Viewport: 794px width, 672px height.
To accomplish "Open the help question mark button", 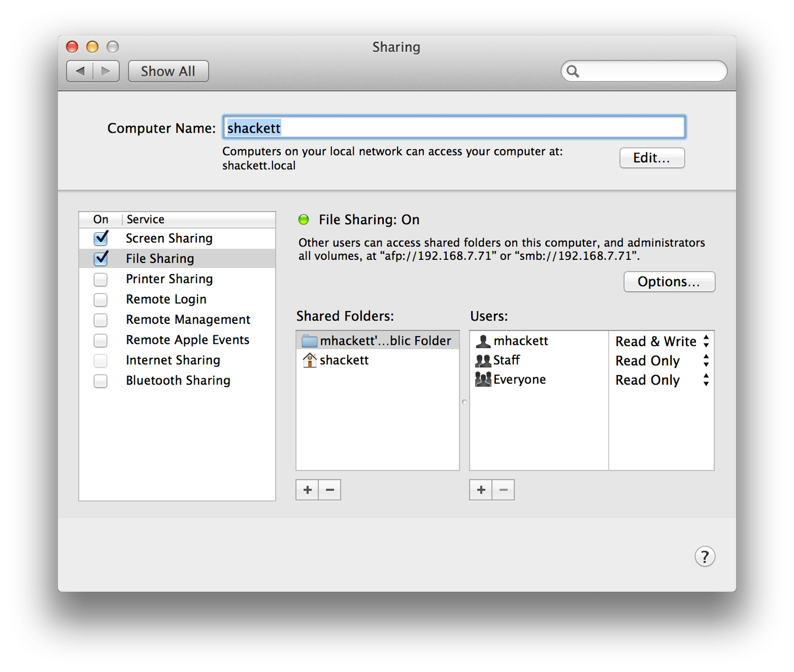I will (705, 556).
